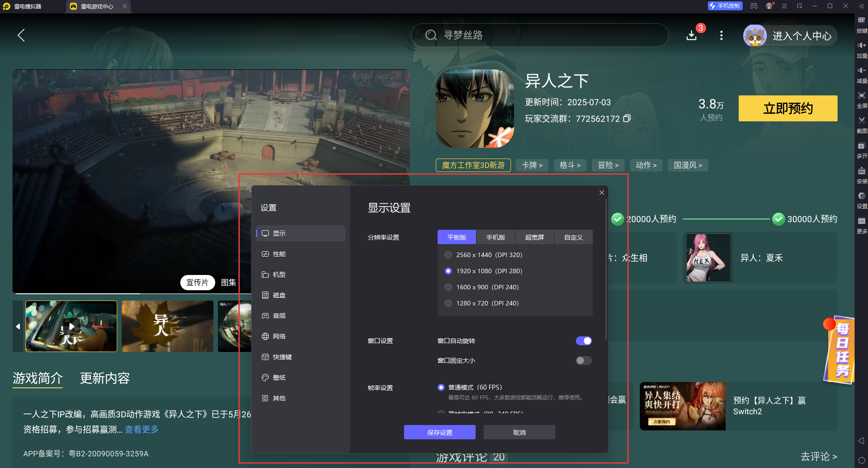Screen dimensions: 868x468
Task: Click the 寻梦丝路 search field
Action: click(540, 35)
